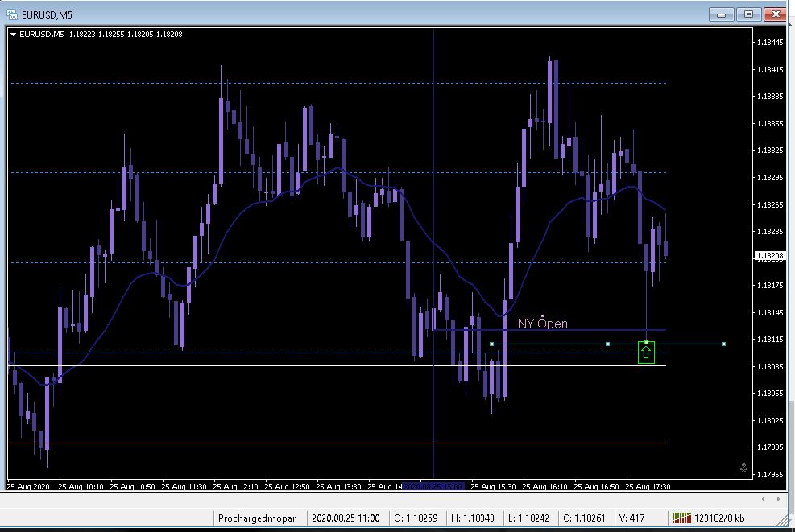Click the 25 Aug 12:10 time label
This screenshot has height=532, width=795.
point(235,486)
